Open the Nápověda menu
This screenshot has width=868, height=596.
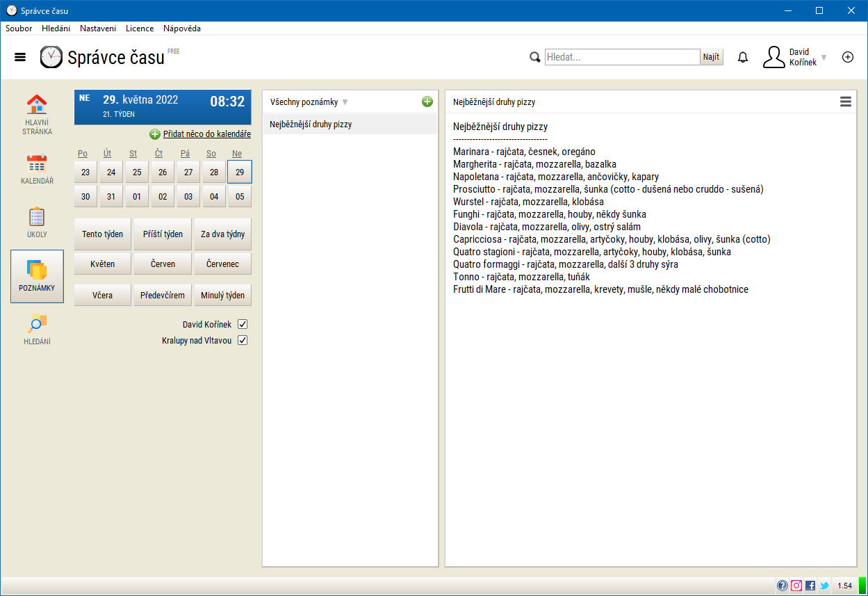point(182,29)
